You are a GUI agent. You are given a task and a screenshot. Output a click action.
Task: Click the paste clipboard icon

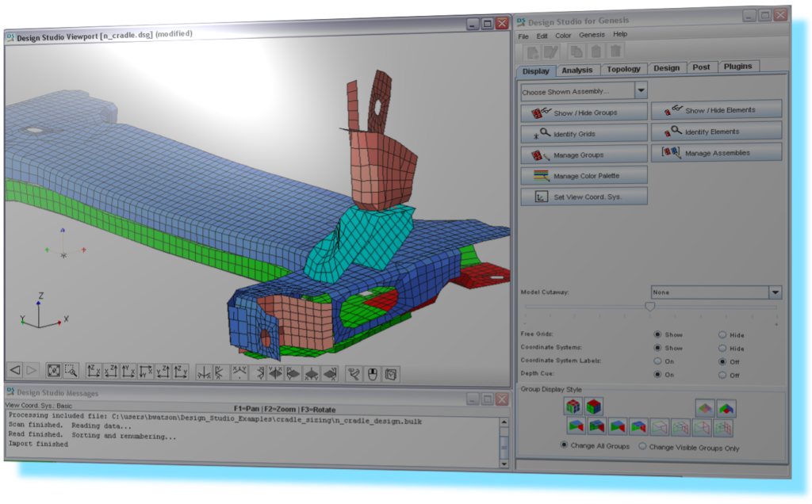[x=596, y=52]
